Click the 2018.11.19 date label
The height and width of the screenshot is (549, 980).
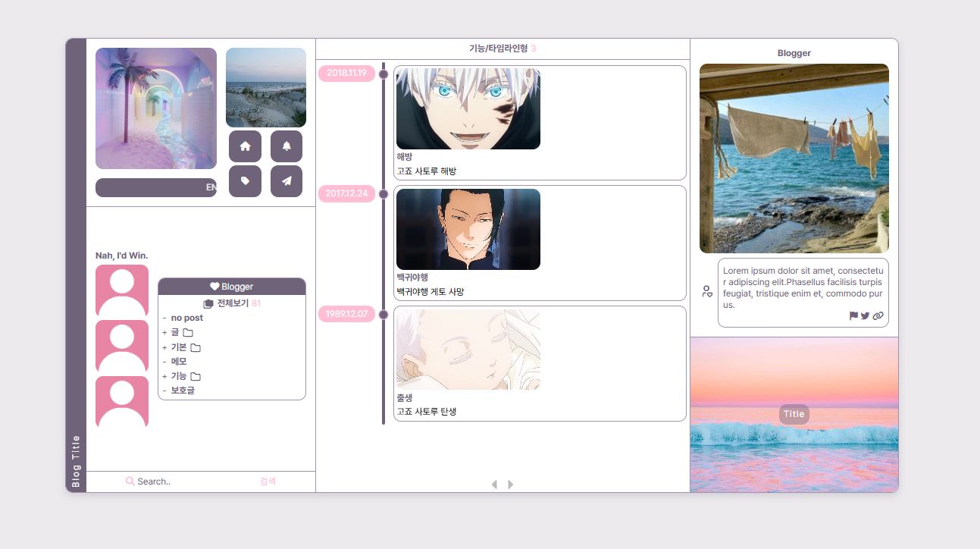(346, 74)
